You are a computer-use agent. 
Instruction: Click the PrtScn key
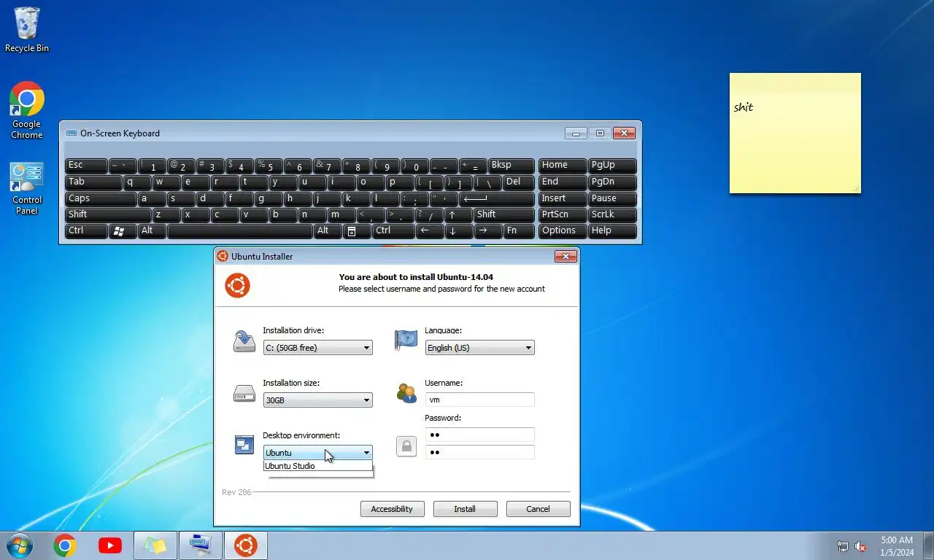click(563, 215)
